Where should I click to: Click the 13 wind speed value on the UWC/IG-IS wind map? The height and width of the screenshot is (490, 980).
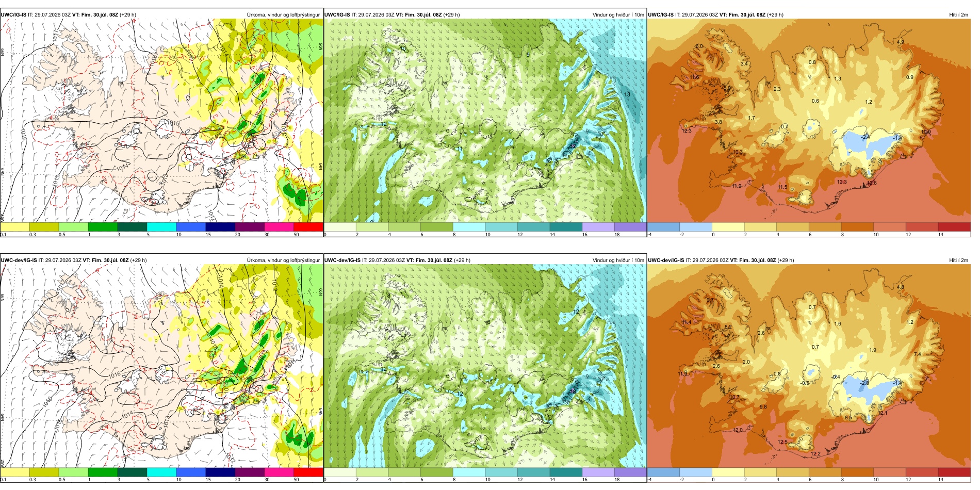(627, 94)
